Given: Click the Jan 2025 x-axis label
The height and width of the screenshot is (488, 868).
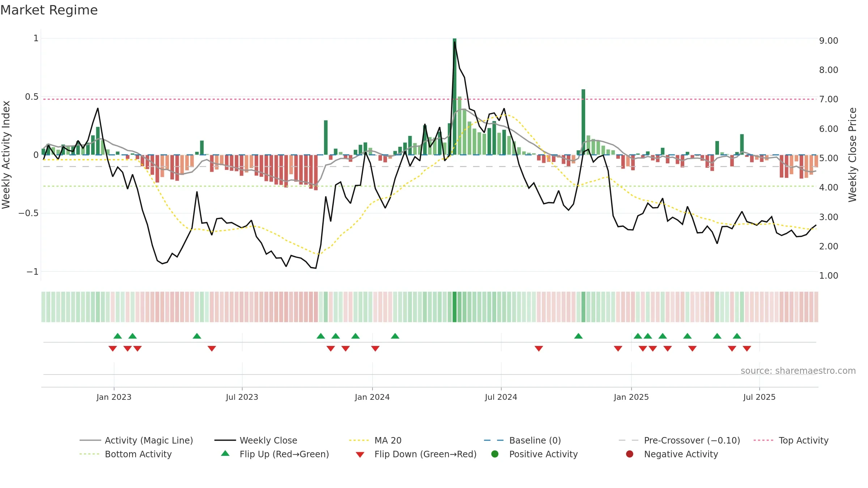Looking at the screenshot, I should click(x=631, y=397).
